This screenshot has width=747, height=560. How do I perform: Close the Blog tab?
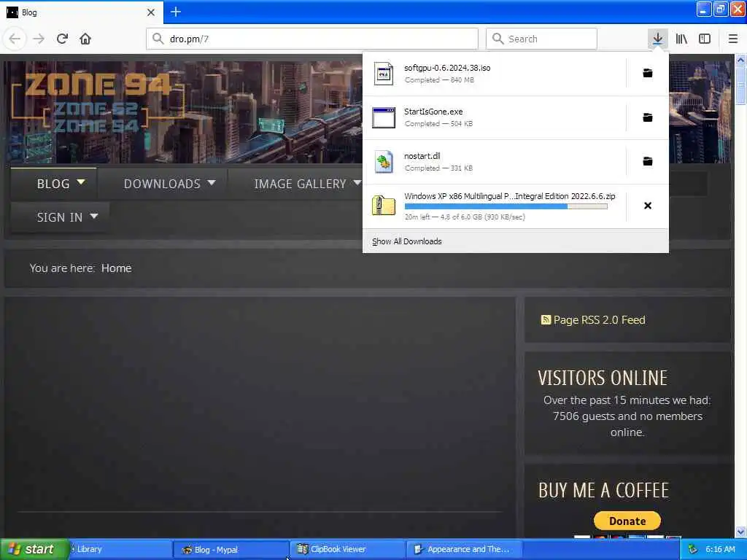(151, 12)
